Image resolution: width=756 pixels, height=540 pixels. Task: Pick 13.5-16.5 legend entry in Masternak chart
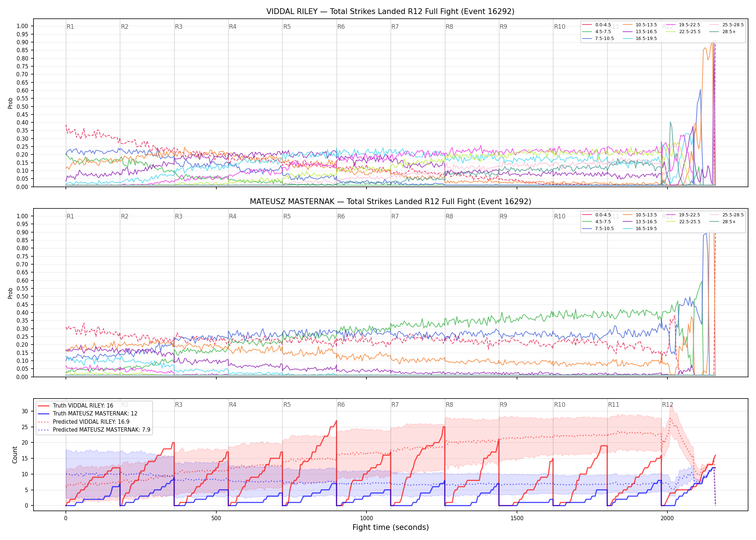[640, 222]
